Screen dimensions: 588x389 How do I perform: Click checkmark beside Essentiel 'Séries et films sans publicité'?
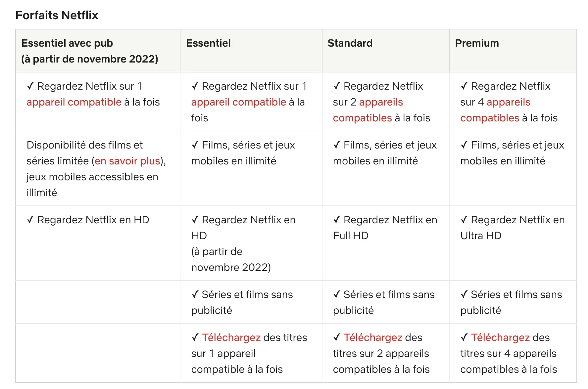pyautogui.click(x=195, y=294)
